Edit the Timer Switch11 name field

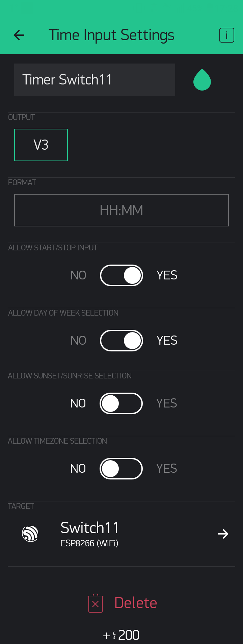94,80
